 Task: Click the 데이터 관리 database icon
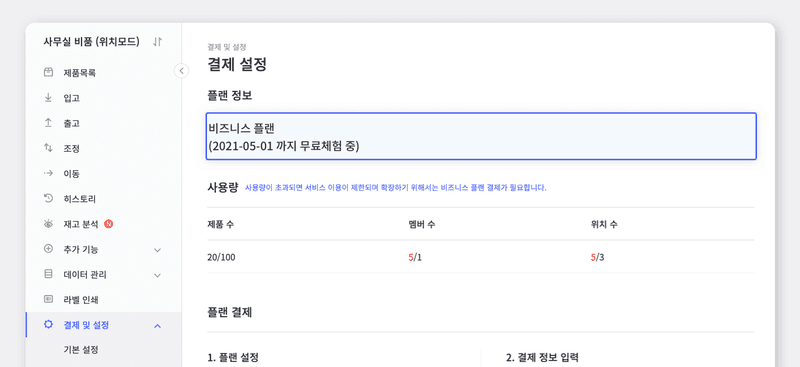(x=48, y=274)
